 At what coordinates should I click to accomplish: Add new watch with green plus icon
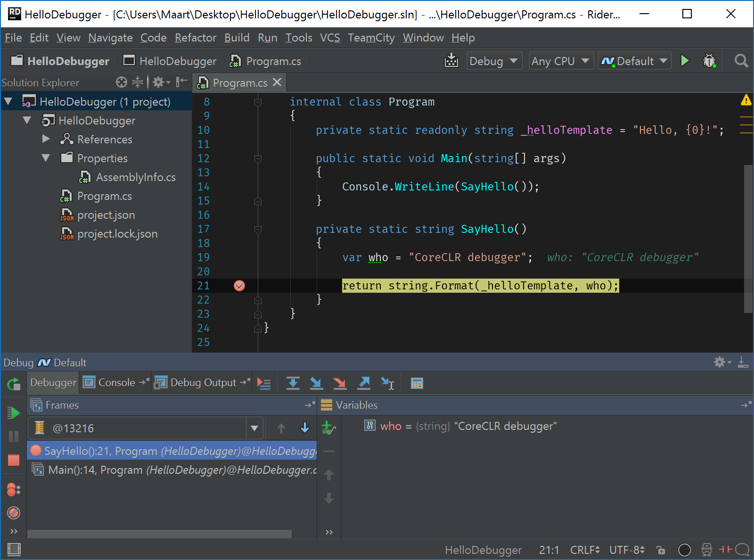pyautogui.click(x=328, y=428)
